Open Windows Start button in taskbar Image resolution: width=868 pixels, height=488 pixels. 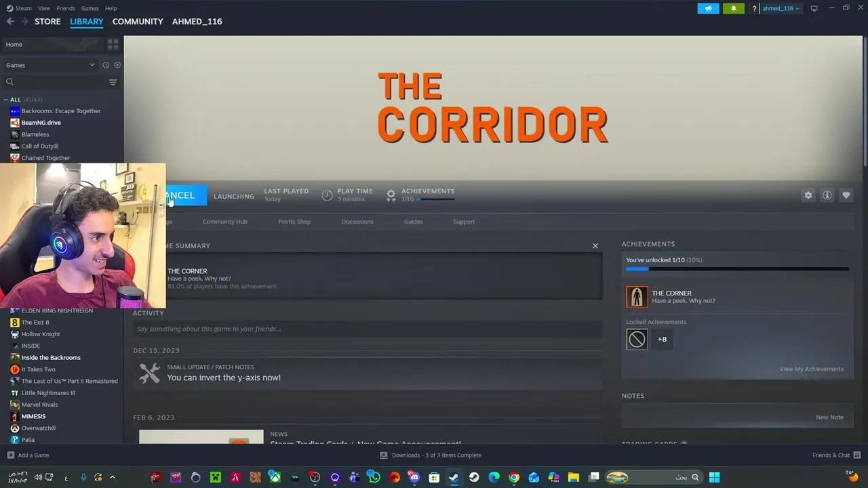tap(714, 477)
